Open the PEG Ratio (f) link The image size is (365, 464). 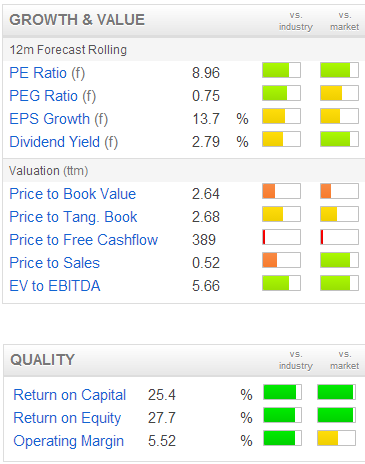52,96
